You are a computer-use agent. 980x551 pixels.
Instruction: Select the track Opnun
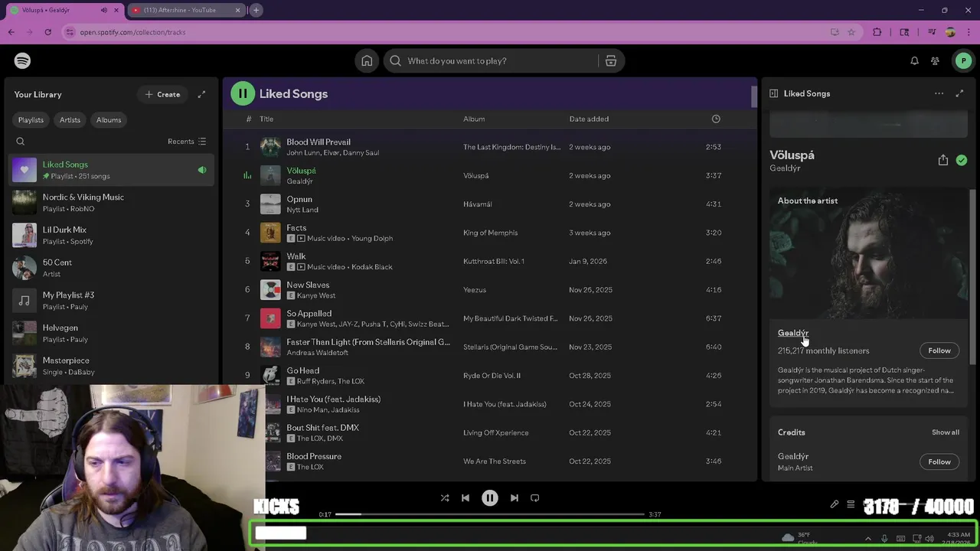click(x=299, y=199)
